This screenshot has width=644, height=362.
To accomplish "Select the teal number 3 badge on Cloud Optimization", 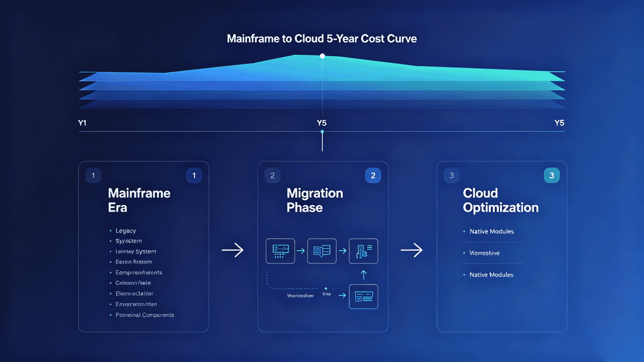I will tap(552, 176).
